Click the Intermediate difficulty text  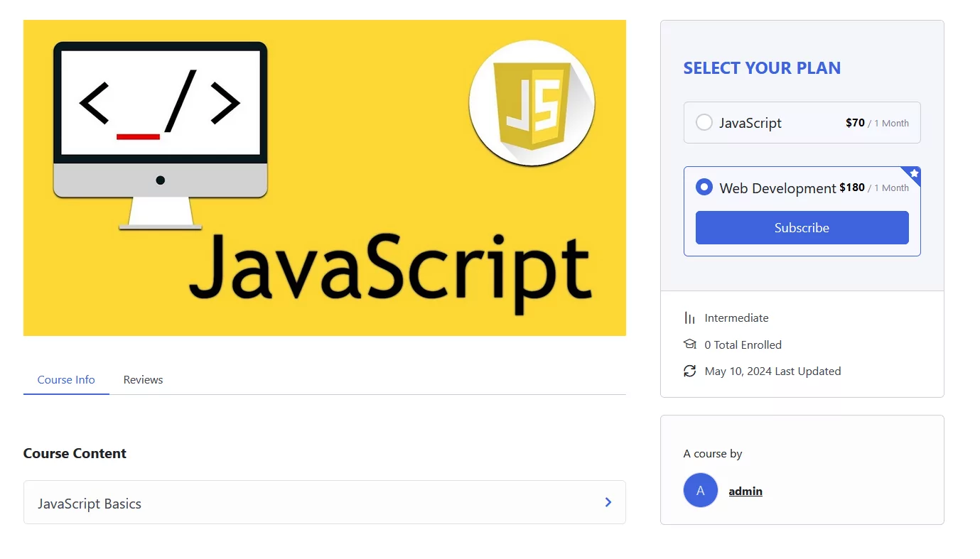pos(736,318)
